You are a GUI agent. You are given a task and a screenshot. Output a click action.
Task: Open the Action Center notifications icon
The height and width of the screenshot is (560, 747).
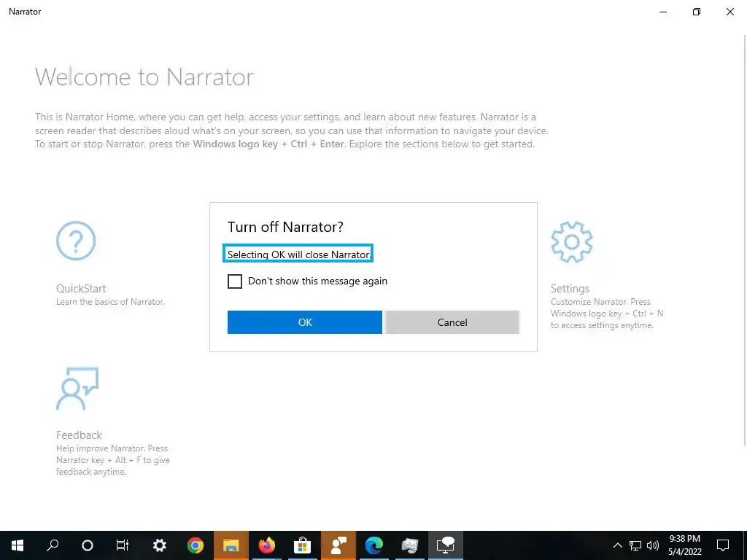pyautogui.click(x=723, y=545)
